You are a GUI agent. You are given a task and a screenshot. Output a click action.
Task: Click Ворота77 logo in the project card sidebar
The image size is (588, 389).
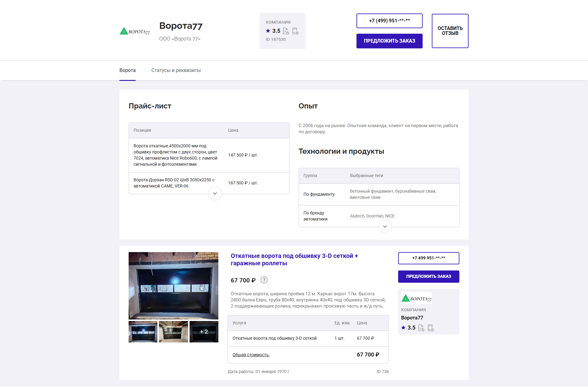point(416,298)
